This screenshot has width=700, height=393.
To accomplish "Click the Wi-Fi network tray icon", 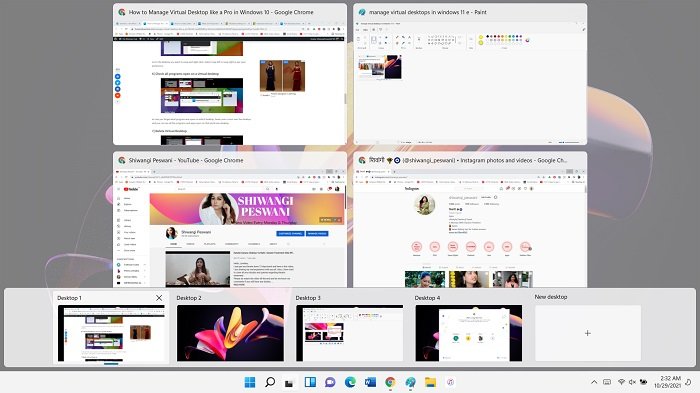I will point(621,382).
